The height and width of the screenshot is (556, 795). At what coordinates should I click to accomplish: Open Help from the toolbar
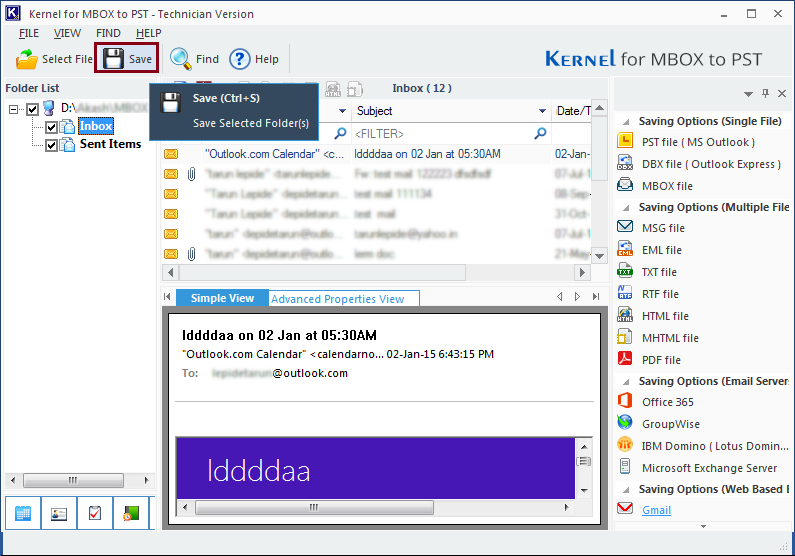point(254,59)
